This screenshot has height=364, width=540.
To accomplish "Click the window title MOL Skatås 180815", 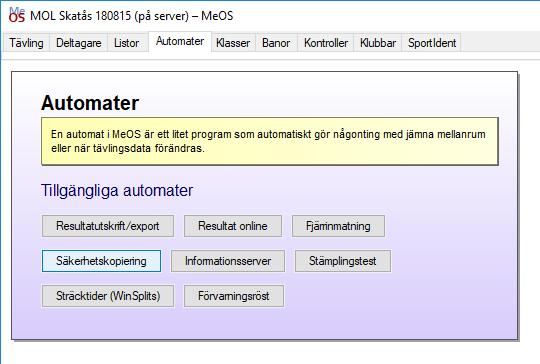I will tap(132, 16).
